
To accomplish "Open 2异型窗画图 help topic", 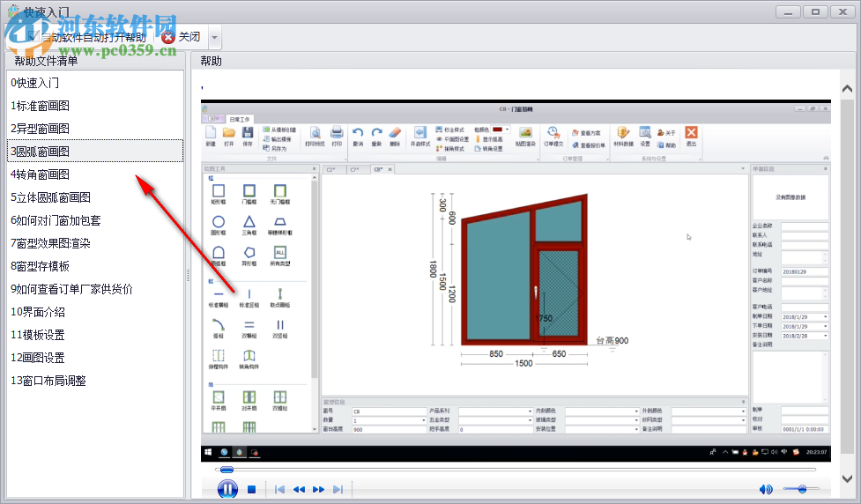I will (95, 129).
